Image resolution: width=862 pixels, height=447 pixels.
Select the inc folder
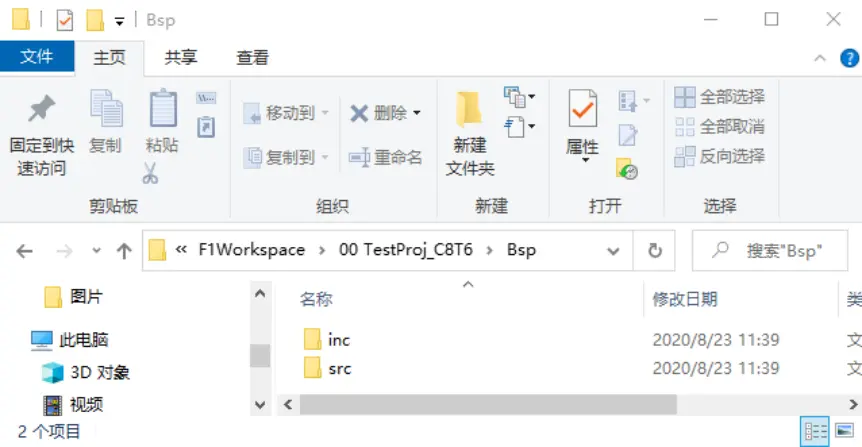[338, 340]
